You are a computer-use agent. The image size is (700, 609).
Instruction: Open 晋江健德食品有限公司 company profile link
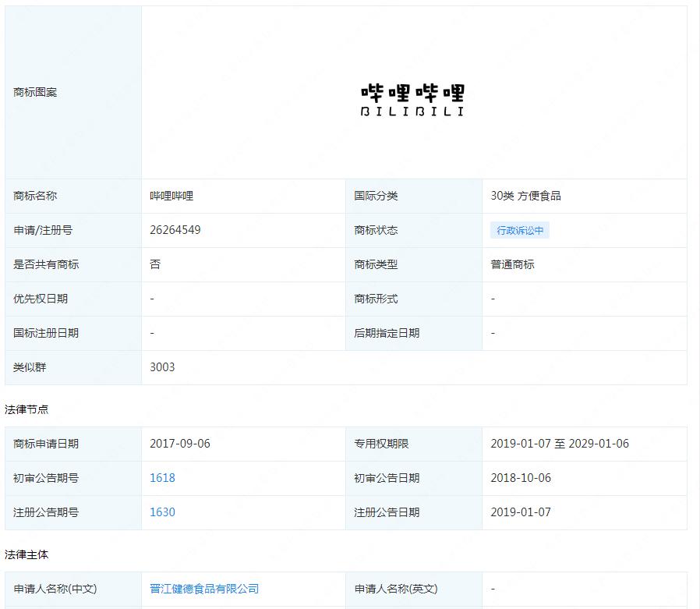pos(204,589)
